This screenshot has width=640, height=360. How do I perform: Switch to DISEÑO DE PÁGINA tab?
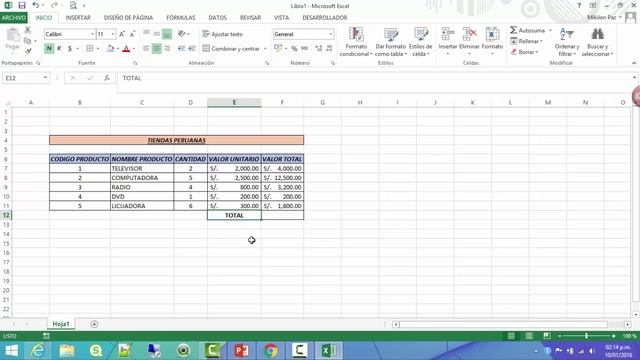coord(128,18)
